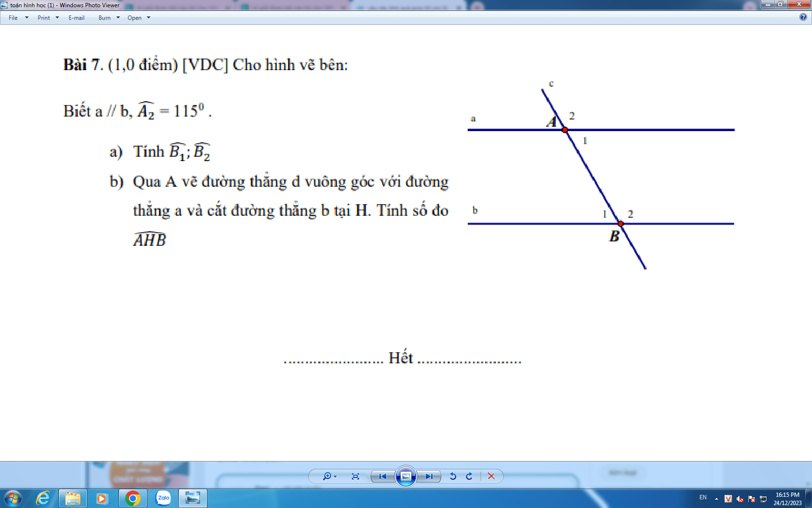
Task: Toggle the muted volume tray icon
Action: tap(739, 498)
